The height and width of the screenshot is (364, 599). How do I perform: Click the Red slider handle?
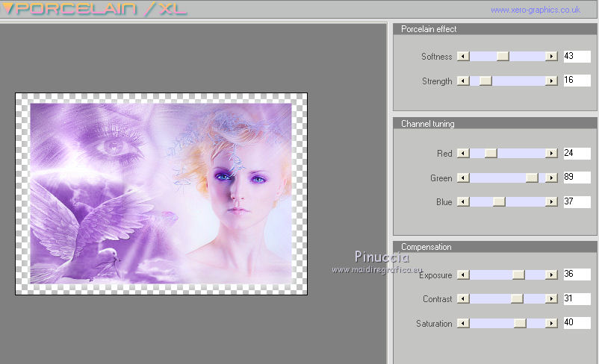(x=491, y=154)
